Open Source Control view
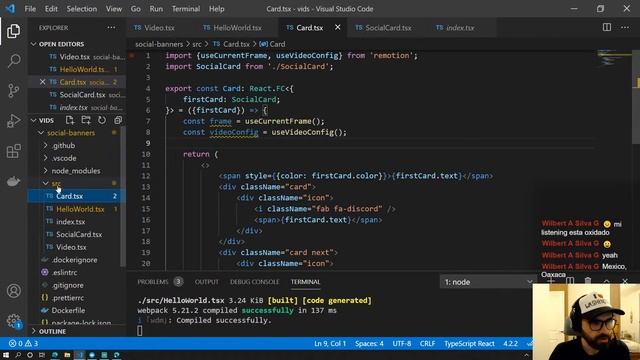The height and width of the screenshot is (360, 640). [13, 91]
